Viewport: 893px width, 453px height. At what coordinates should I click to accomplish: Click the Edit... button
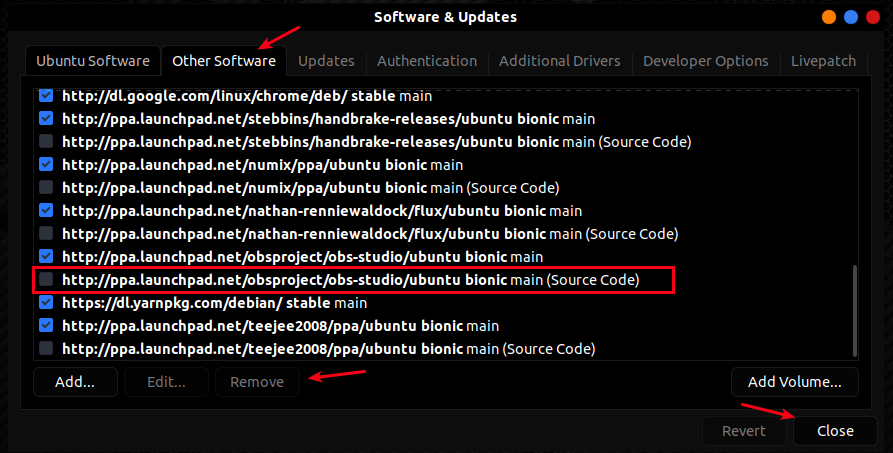coord(166,382)
